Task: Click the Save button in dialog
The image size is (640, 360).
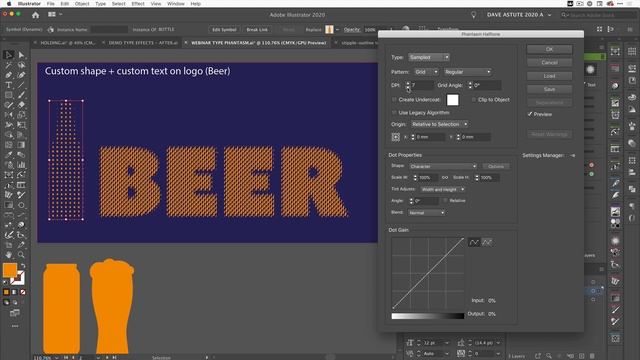Action: pos(549,89)
